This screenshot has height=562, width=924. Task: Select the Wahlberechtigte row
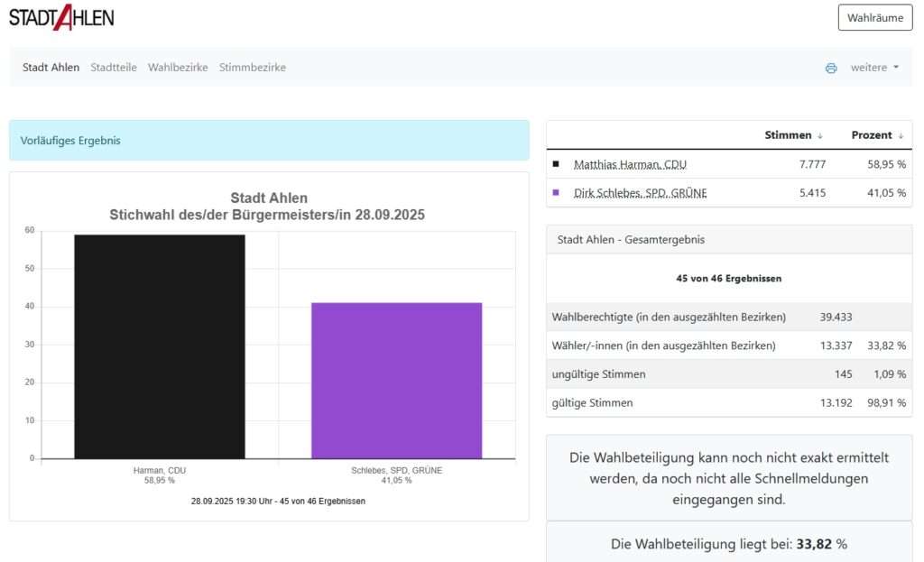pyautogui.click(x=728, y=317)
